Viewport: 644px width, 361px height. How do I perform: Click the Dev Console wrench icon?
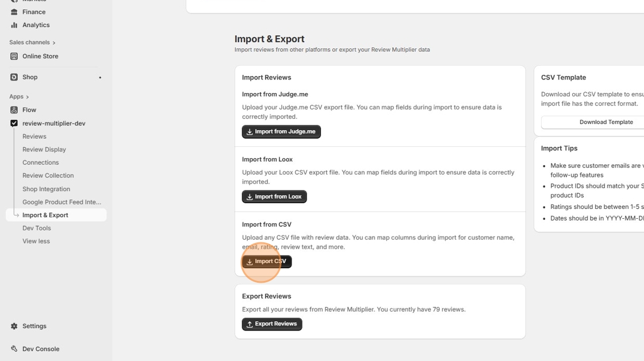click(x=14, y=349)
